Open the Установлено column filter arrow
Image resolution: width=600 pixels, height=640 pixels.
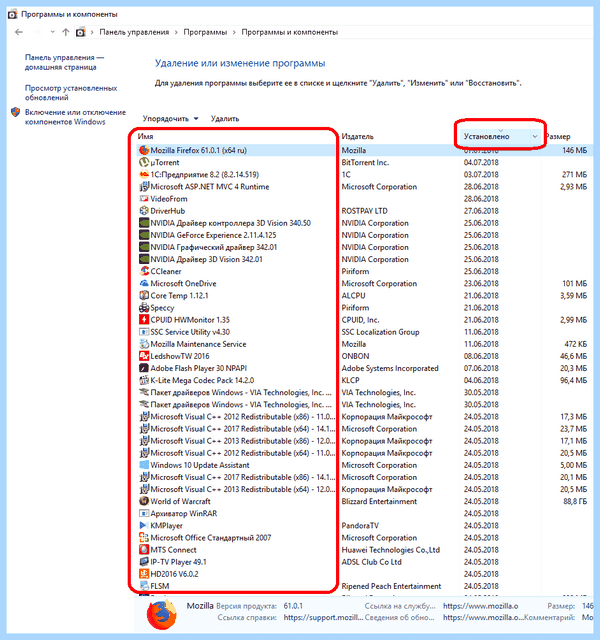535,136
